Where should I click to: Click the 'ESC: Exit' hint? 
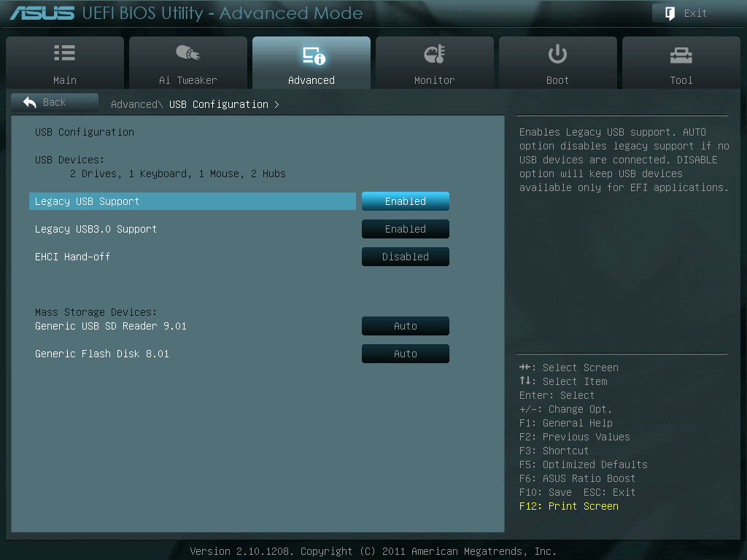[x=609, y=492]
